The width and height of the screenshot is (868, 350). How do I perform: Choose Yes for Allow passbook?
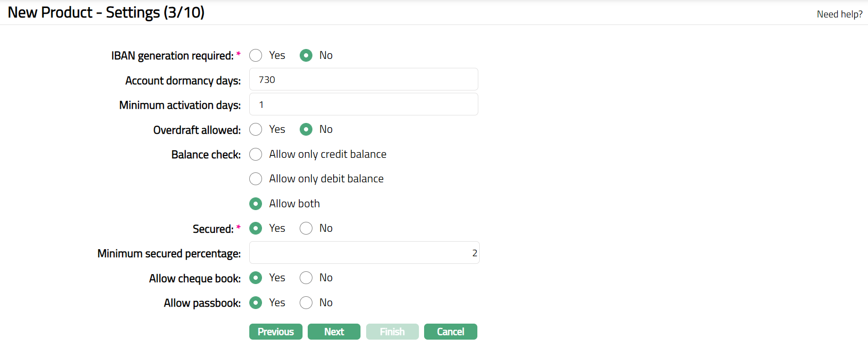coord(256,303)
